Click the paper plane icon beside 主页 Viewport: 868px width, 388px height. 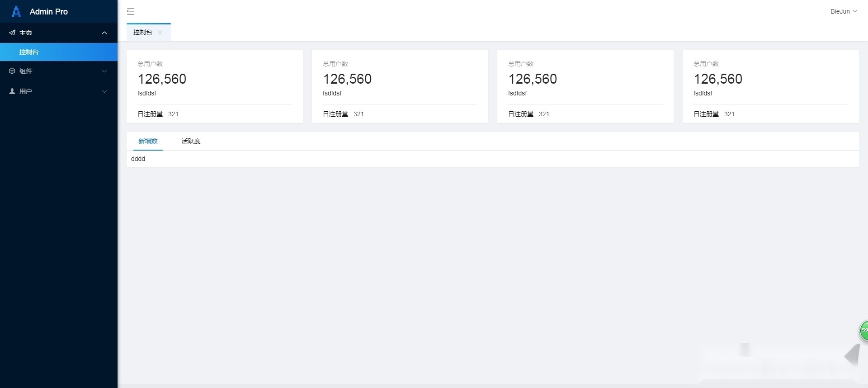(12, 33)
